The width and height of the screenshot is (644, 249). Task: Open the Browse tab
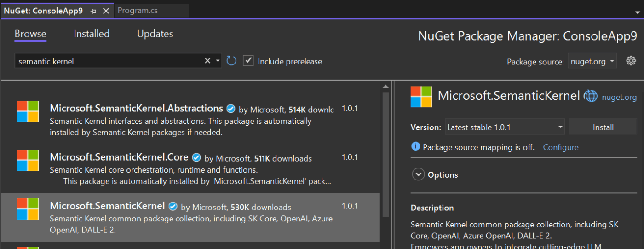(30, 34)
